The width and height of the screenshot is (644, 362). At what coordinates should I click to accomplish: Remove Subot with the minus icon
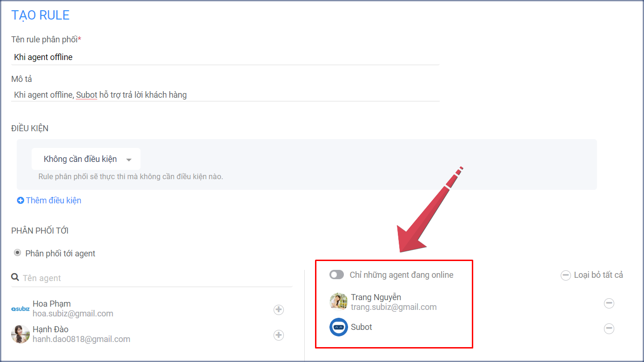tap(609, 328)
